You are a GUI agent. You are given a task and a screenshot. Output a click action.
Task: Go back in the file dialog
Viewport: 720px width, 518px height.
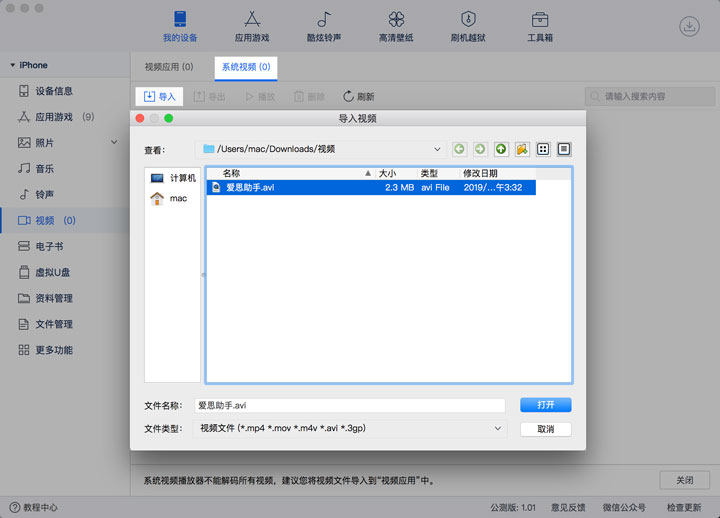click(459, 149)
